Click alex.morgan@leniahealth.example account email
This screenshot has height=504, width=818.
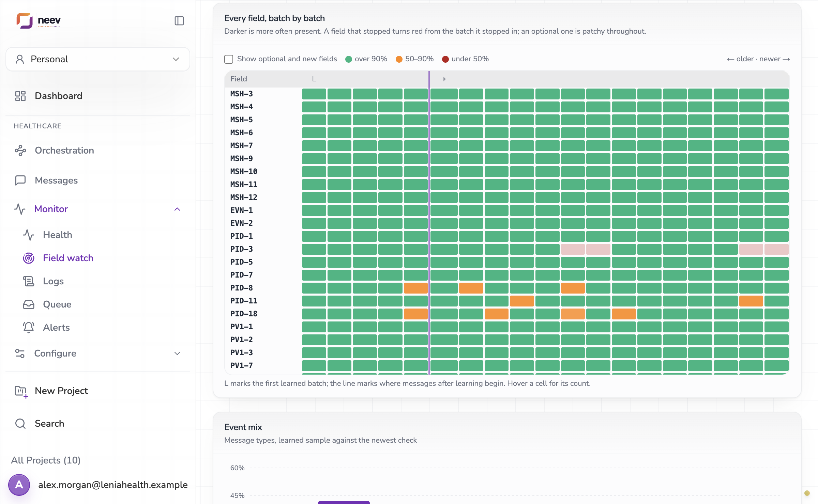[113, 485]
